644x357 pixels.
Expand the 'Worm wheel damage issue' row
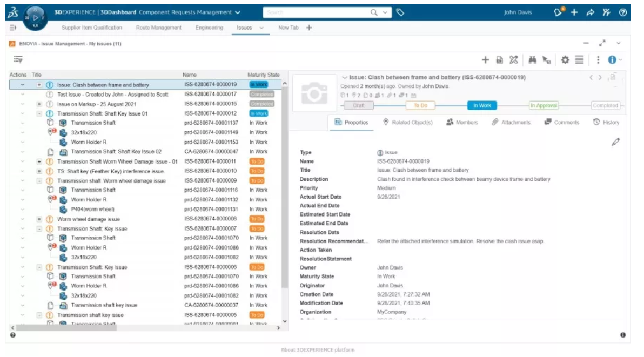click(x=39, y=219)
